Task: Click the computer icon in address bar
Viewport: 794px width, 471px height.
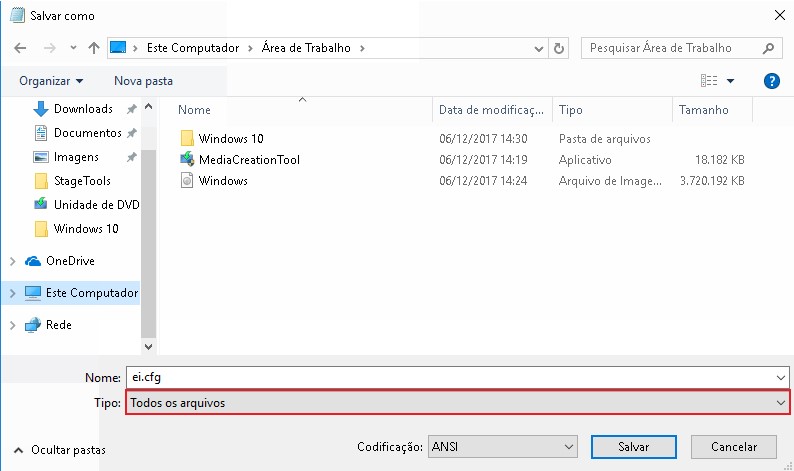Action: [118, 48]
